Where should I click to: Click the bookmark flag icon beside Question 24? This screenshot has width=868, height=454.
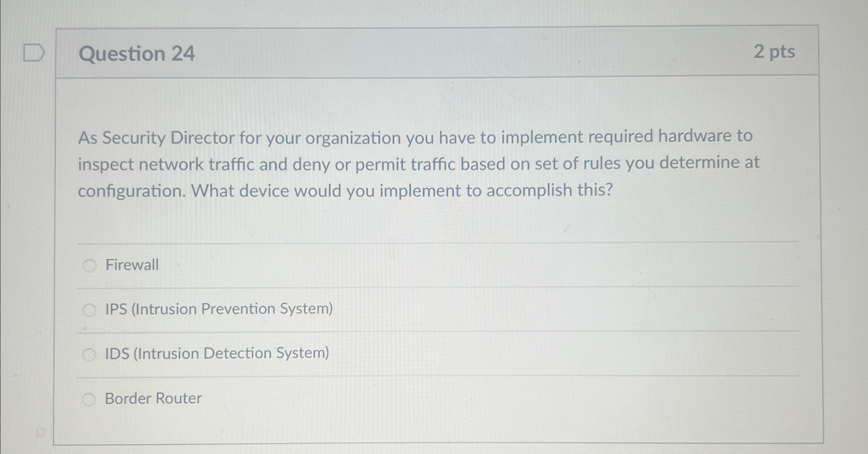[x=34, y=53]
